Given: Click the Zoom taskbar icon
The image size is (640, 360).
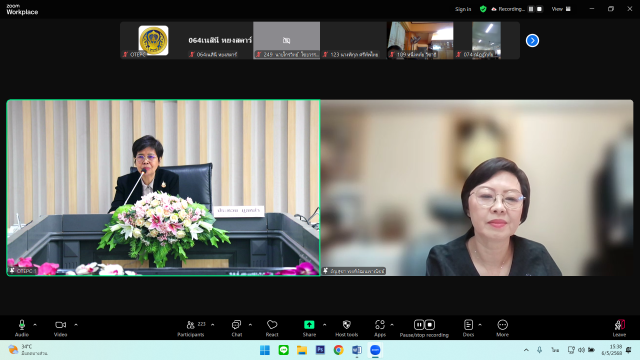Looking at the screenshot, I should point(375,350).
